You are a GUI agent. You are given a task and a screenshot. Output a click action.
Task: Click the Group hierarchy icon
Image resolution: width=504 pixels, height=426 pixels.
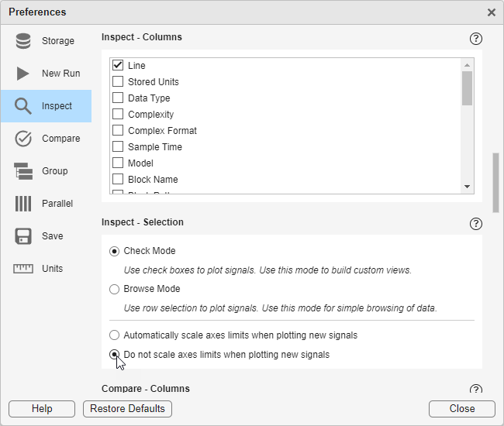click(x=23, y=171)
